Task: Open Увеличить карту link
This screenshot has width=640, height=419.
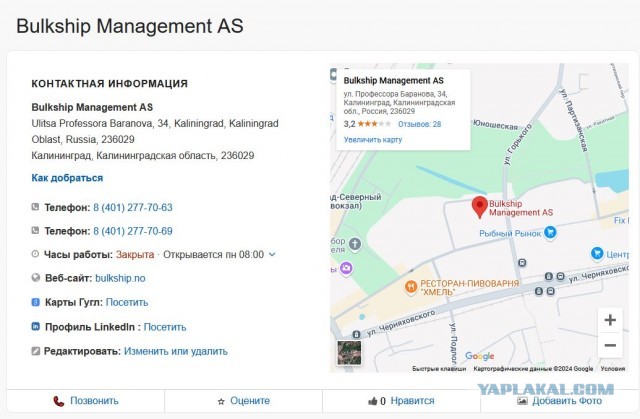Action: (373, 140)
